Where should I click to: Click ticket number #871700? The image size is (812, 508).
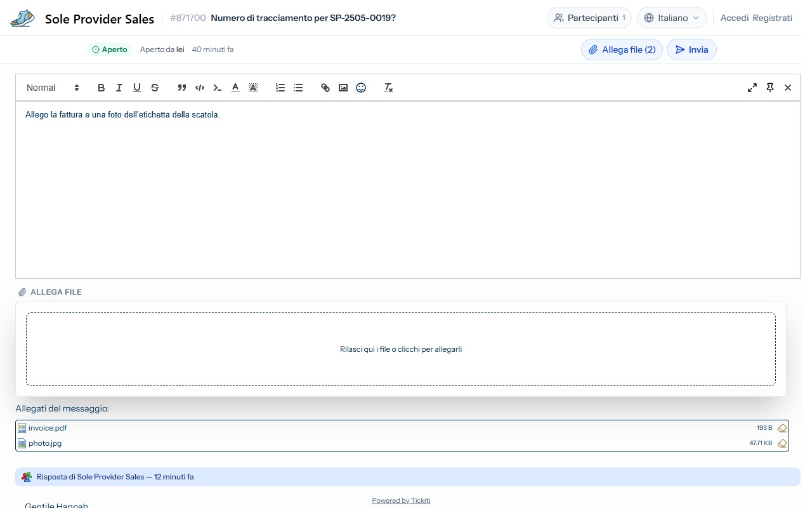(x=188, y=18)
